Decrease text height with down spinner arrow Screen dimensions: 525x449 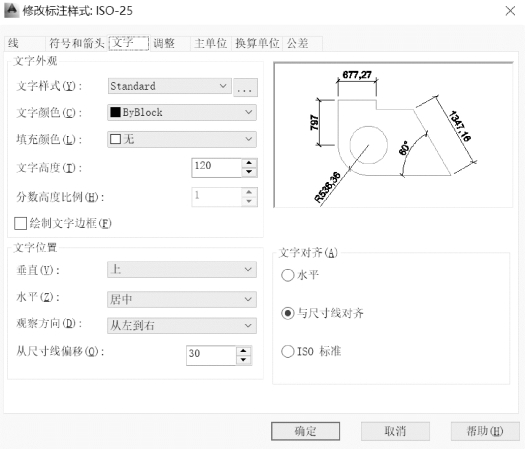(x=249, y=172)
